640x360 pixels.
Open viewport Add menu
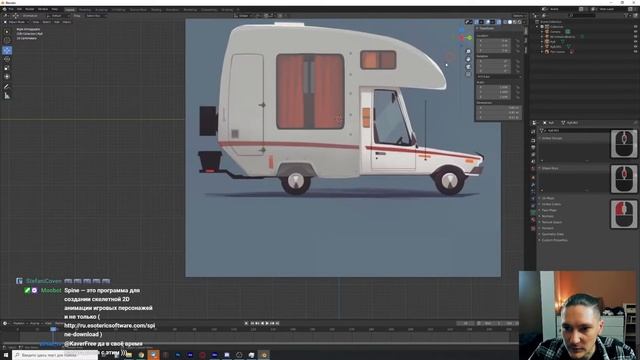coord(56,22)
